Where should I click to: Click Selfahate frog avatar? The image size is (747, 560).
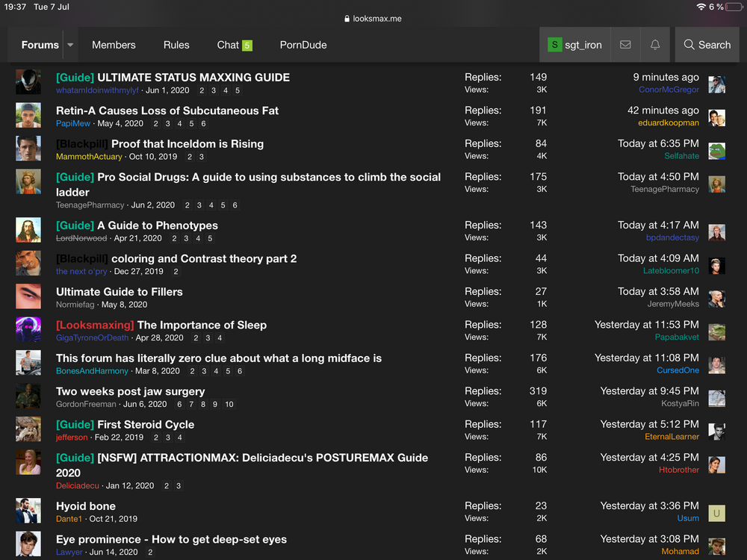tap(716, 151)
